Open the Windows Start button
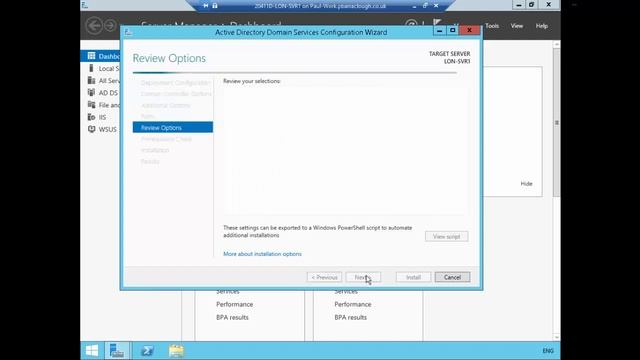Viewport: 640px width, 360px height. (x=92, y=351)
